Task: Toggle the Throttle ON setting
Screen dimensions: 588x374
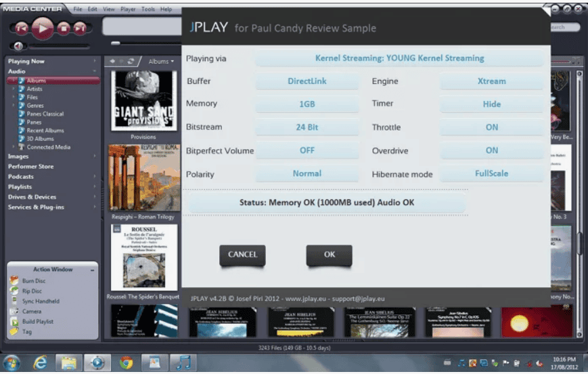Action: [x=492, y=127]
